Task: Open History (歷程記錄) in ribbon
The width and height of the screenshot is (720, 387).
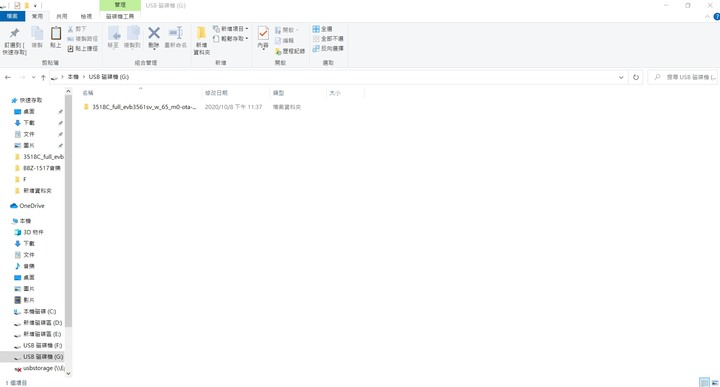Action: (290, 51)
